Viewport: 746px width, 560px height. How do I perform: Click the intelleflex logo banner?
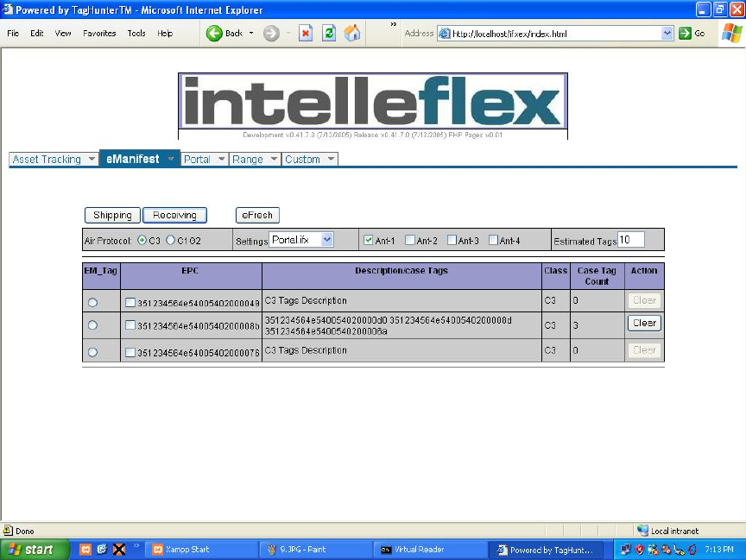(x=373, y=101)
